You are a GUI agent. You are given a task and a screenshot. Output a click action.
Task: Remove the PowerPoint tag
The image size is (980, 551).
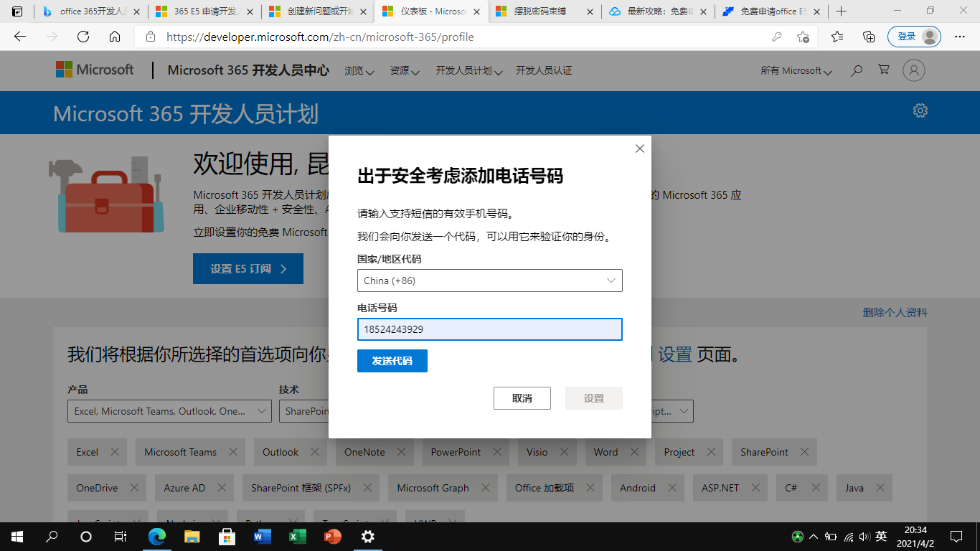click(496, 452)
